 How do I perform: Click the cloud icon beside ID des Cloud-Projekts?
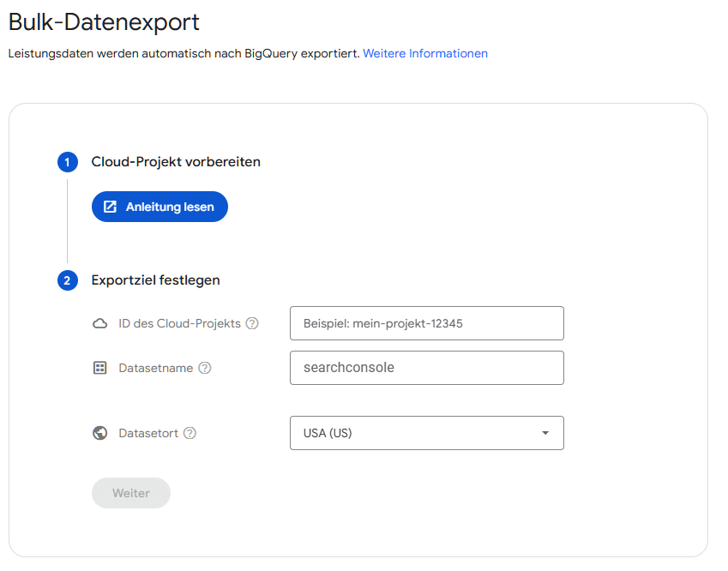pyautogui.click(x=99, y=323)
